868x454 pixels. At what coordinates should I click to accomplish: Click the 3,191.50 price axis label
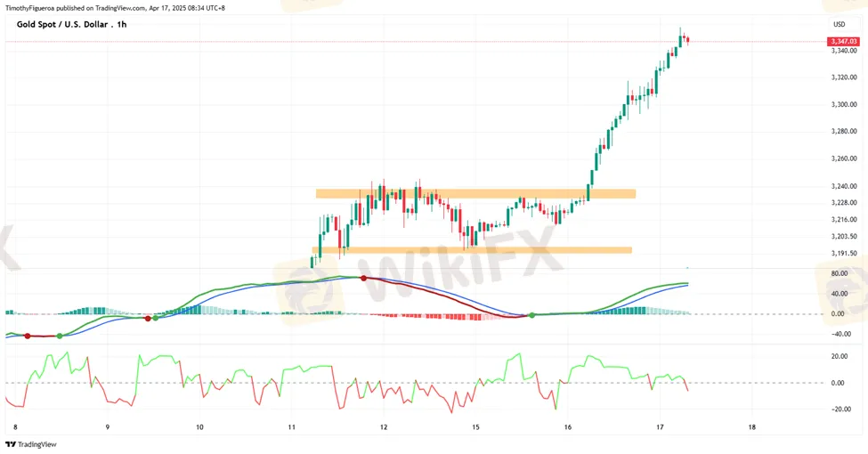[x=844, y=254]
